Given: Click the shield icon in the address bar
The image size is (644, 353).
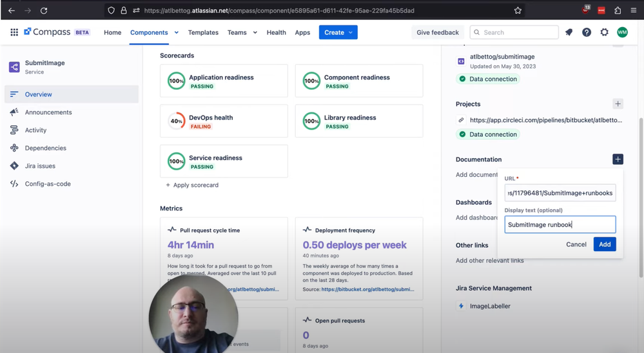Looking at the screenshot, I should tap(111, 11).
